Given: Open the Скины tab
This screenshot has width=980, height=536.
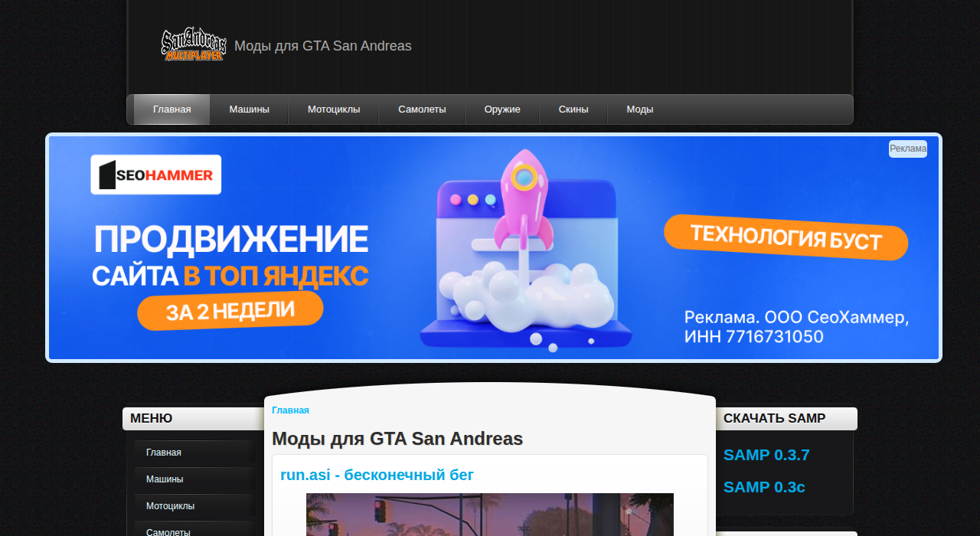Looking at the screenshot, I should (573, 109).
